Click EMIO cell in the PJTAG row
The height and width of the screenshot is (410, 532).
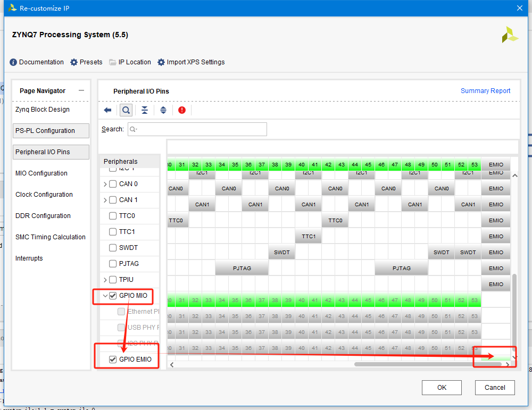coord(496,268)
